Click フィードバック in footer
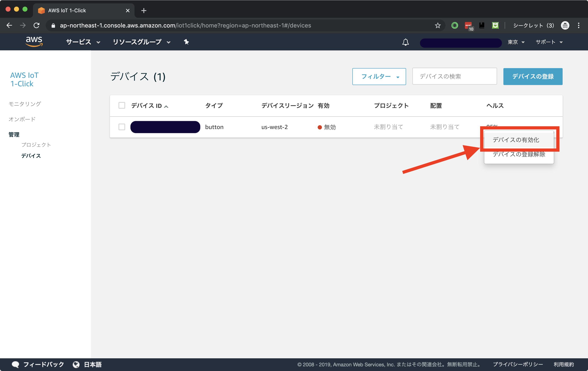 click(43, 364)
